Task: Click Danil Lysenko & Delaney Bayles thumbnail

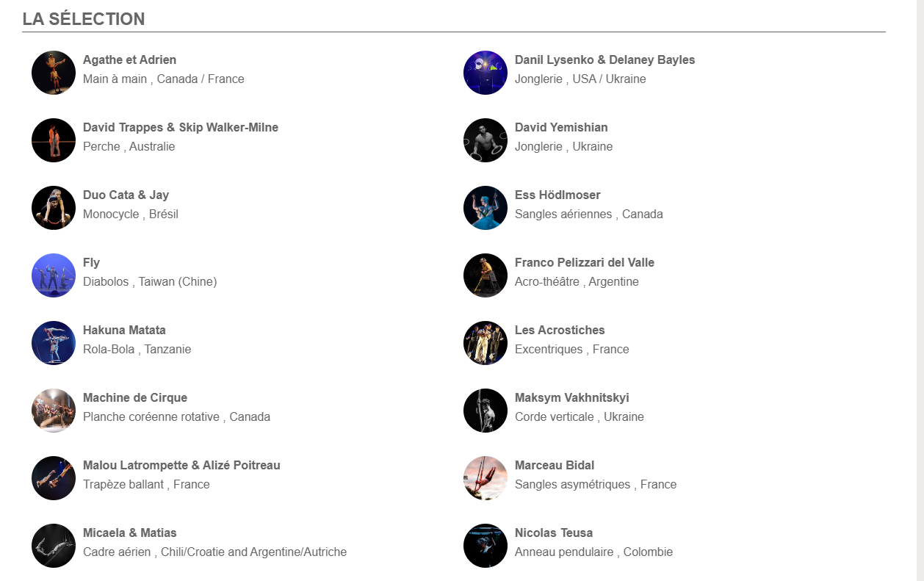Action: [x=486, y=73]
